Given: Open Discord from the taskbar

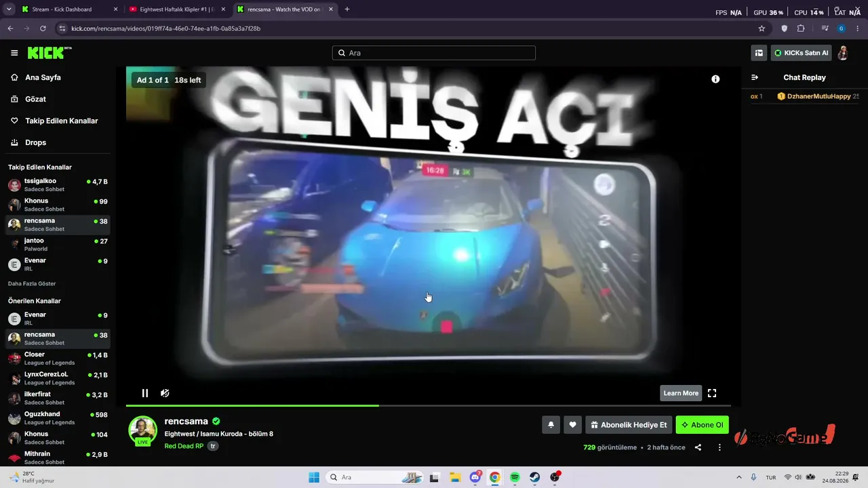Looking at the screenshot, I should pyautogui.click(x=475, y=477).
